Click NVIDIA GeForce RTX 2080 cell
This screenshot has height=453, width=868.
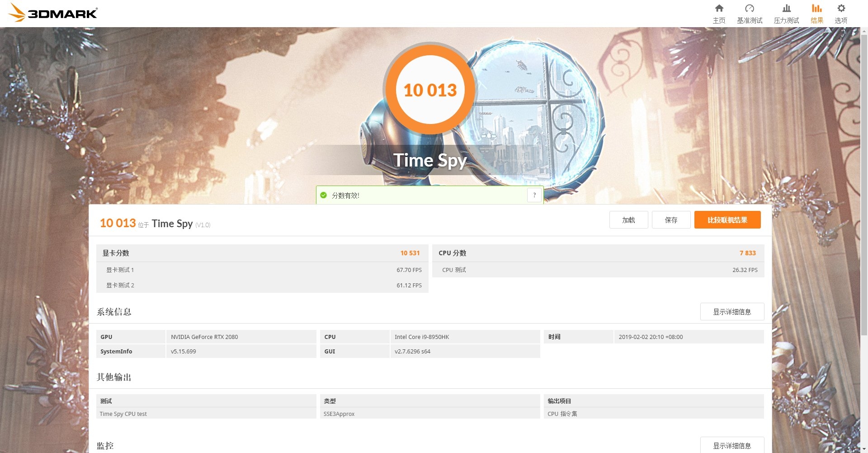tap(241, 337)
